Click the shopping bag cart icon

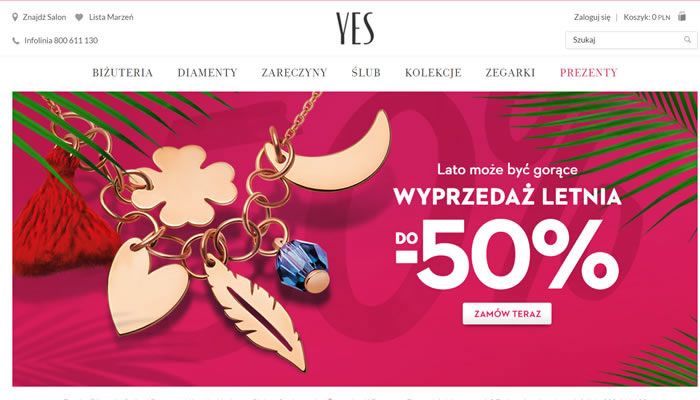682,17
